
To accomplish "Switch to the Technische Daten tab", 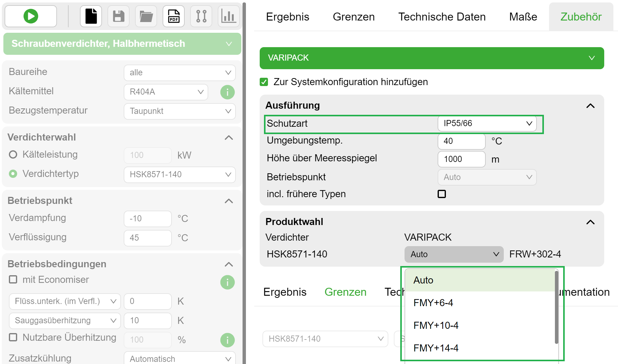I will click(442, 17).
